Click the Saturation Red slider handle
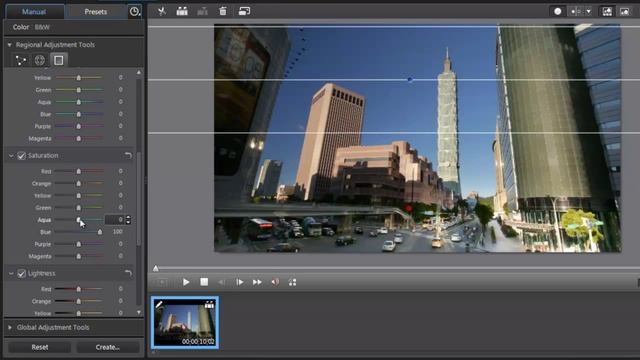640x360 pixels. click(x=78, y=171)
